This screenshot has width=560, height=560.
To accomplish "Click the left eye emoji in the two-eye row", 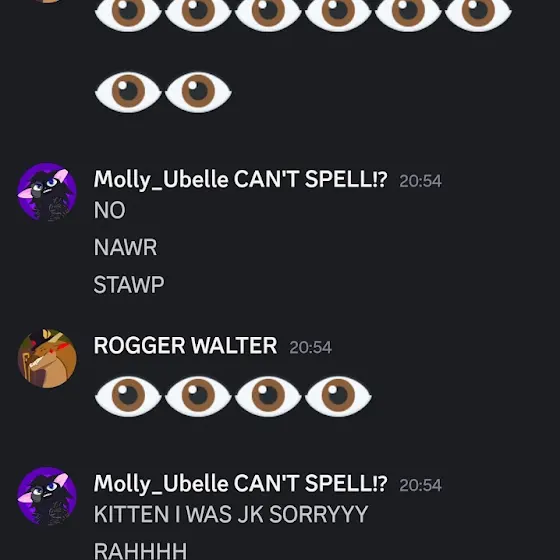I will pos(128,92).
